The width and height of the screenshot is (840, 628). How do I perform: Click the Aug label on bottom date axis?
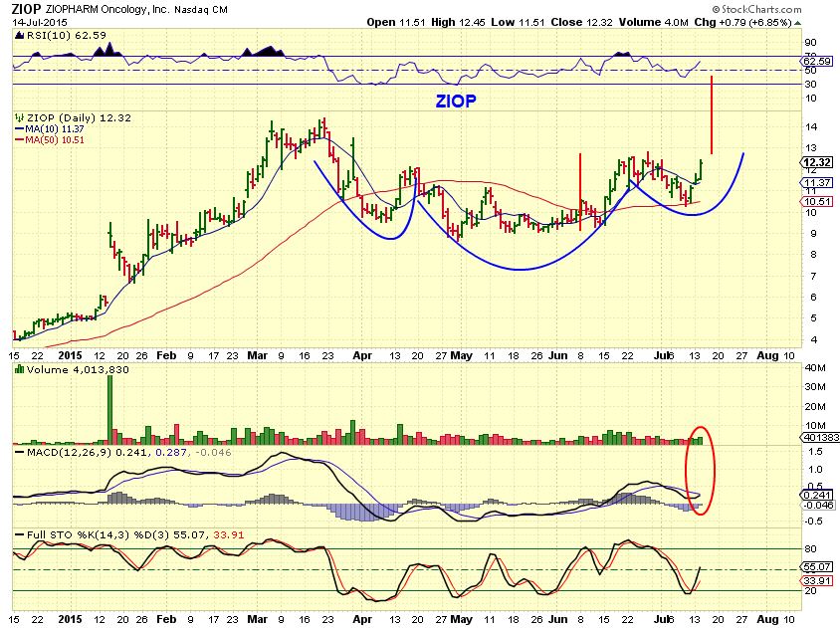click(767, 619)
